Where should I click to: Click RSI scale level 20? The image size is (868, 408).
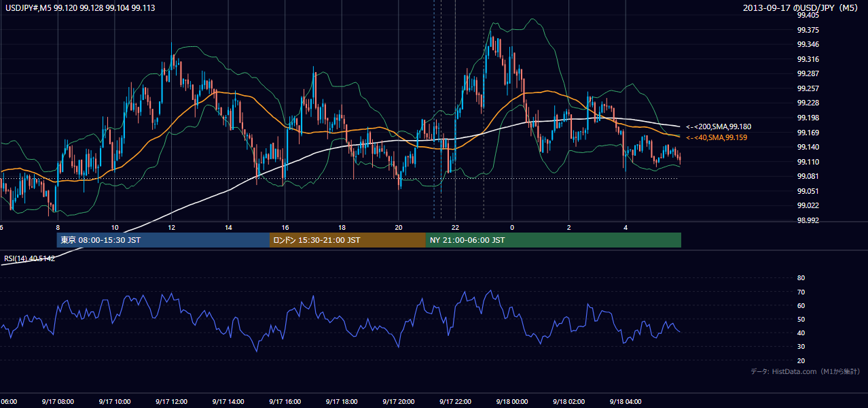coord(801,360)
